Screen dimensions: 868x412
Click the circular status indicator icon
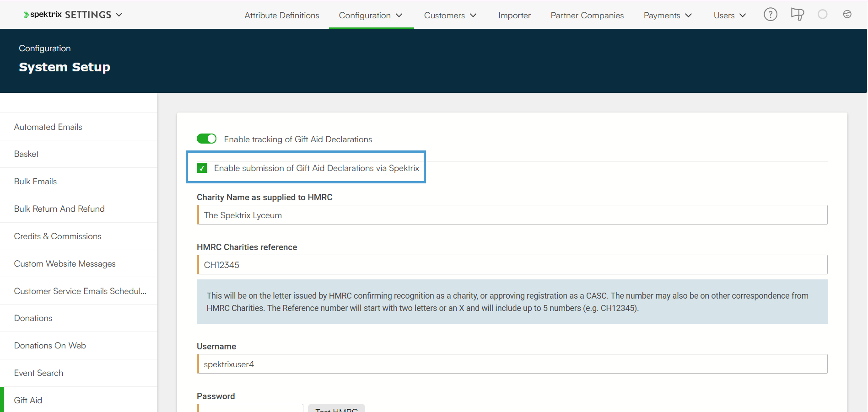pos(823,15)
